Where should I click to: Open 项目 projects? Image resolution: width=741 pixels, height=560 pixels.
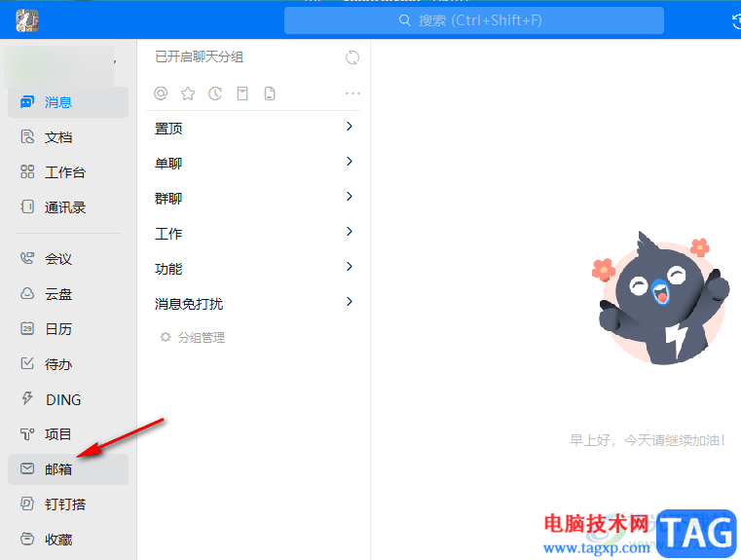[x=68, y=433]
